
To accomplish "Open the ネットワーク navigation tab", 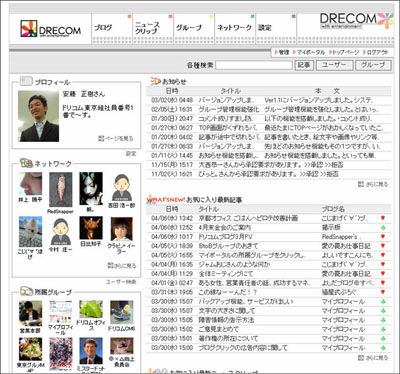I will tap(235, 29).
